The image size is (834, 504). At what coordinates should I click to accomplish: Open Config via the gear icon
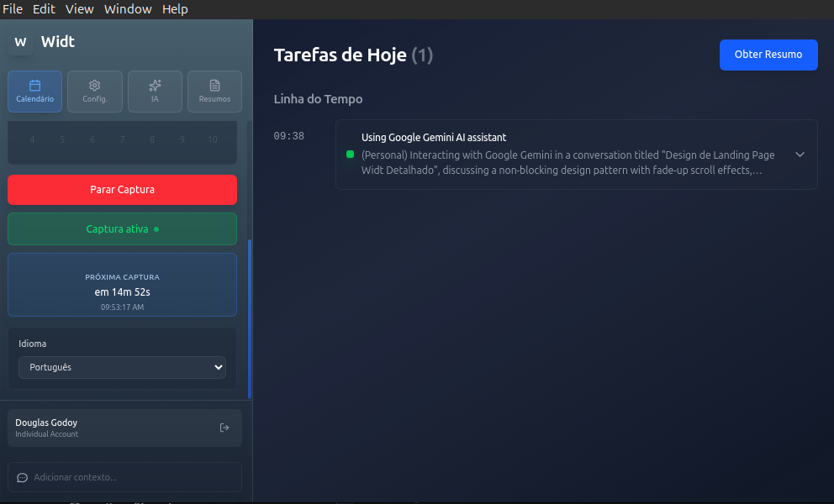(94, 87)
